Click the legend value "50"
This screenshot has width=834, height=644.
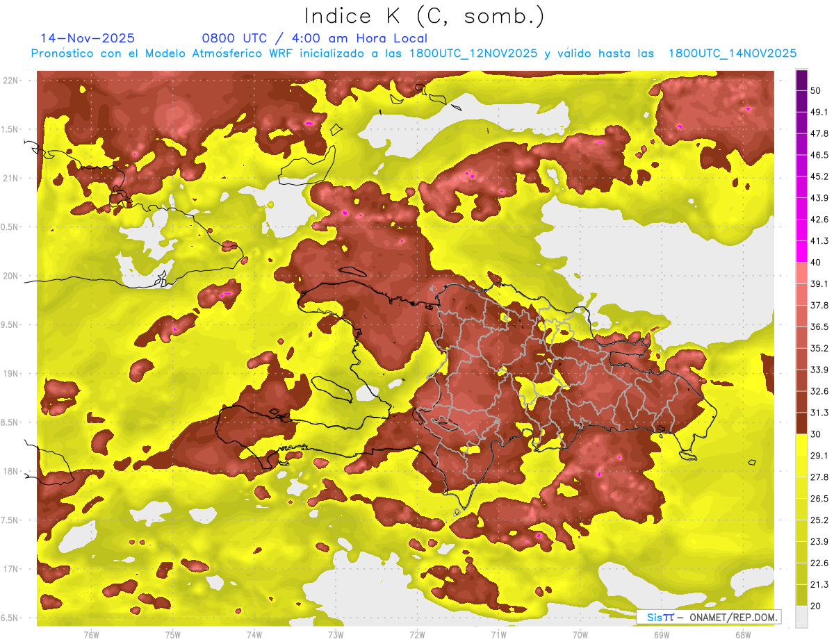pos(815,90)
